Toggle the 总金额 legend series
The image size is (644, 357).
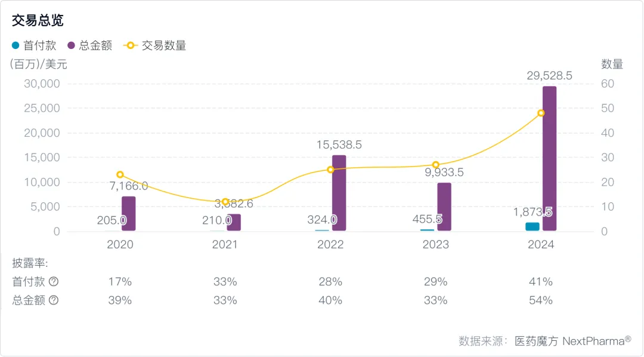point(90,45)
